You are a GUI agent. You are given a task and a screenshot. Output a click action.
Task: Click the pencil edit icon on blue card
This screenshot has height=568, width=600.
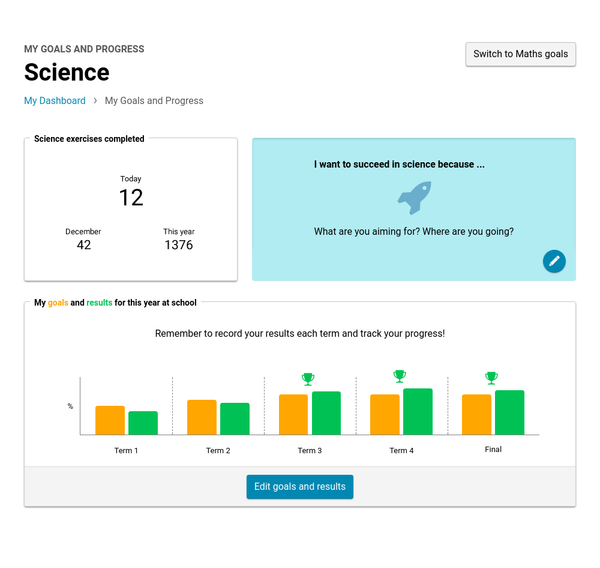(554, 261)
